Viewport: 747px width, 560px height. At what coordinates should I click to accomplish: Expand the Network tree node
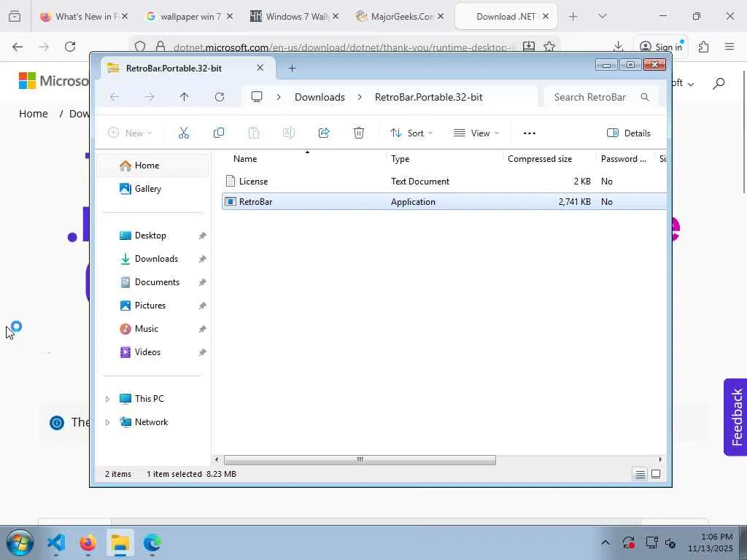pyautogui.click(x=108, y=422)
